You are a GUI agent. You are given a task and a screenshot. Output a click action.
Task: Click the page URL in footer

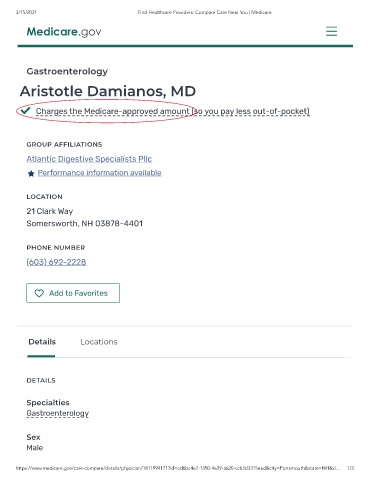(x=178, y=468)
